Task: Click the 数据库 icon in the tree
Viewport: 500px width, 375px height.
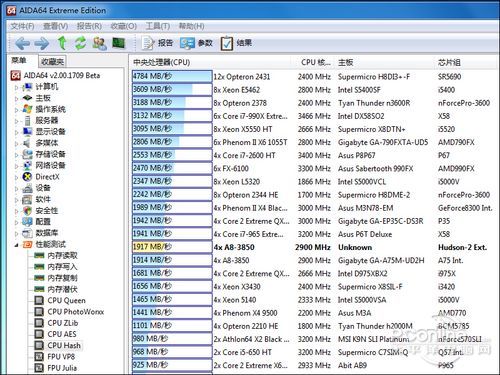Action: (x=27, y=233)
